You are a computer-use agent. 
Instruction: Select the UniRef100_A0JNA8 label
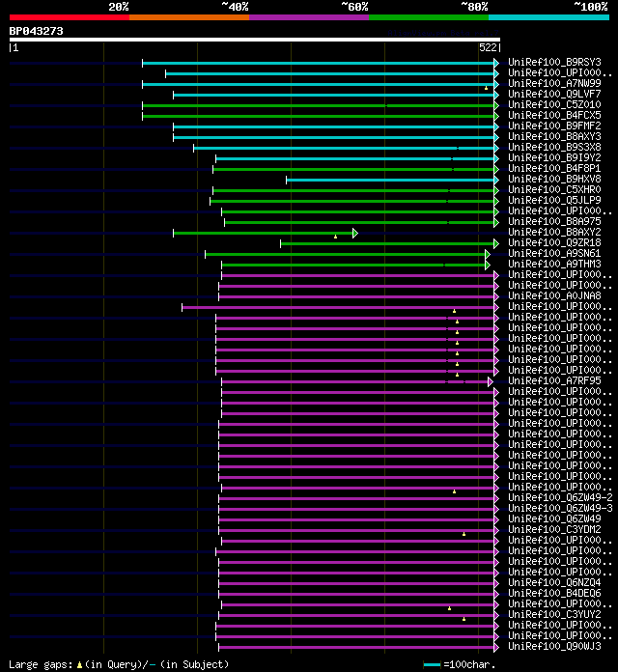(554, 295)
